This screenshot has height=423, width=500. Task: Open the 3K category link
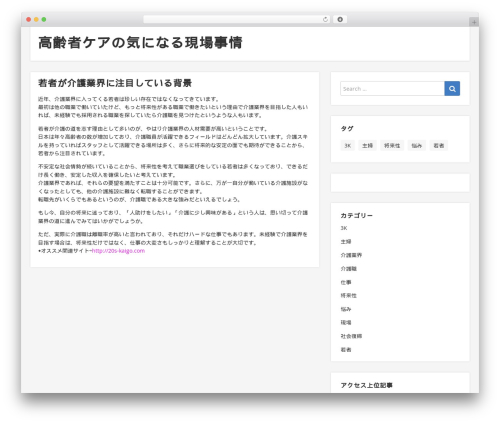point(344,228)
